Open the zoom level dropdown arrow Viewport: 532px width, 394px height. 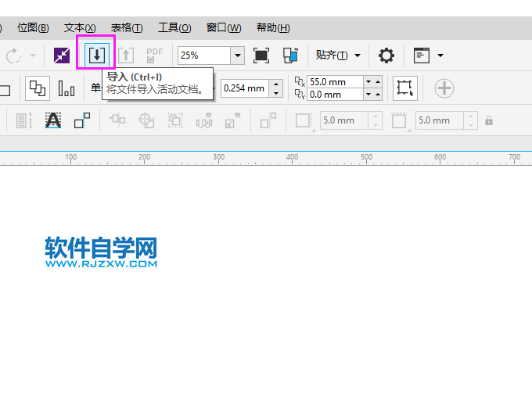[x=238, y=56]
